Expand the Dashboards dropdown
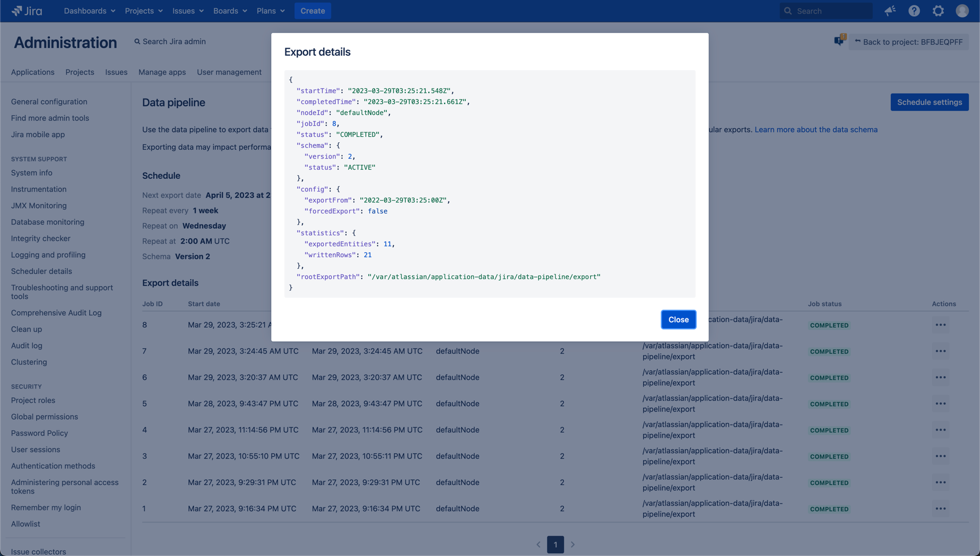 [89, 11]
